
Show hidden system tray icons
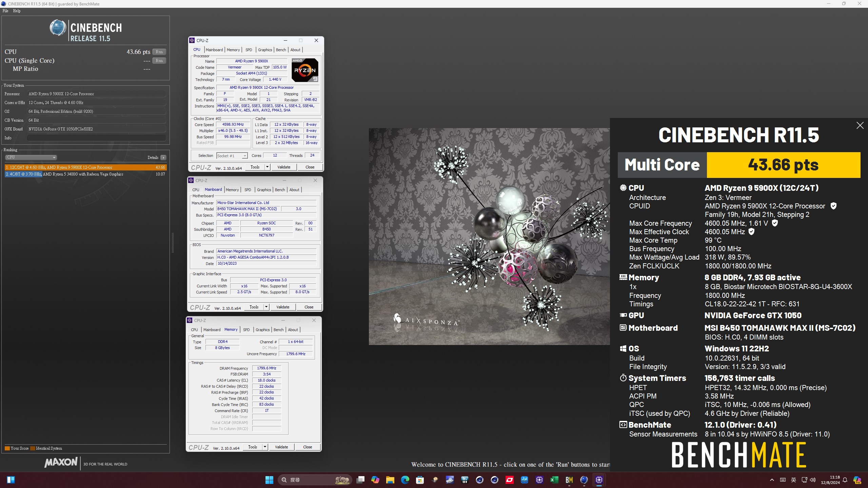coord(772,480)
